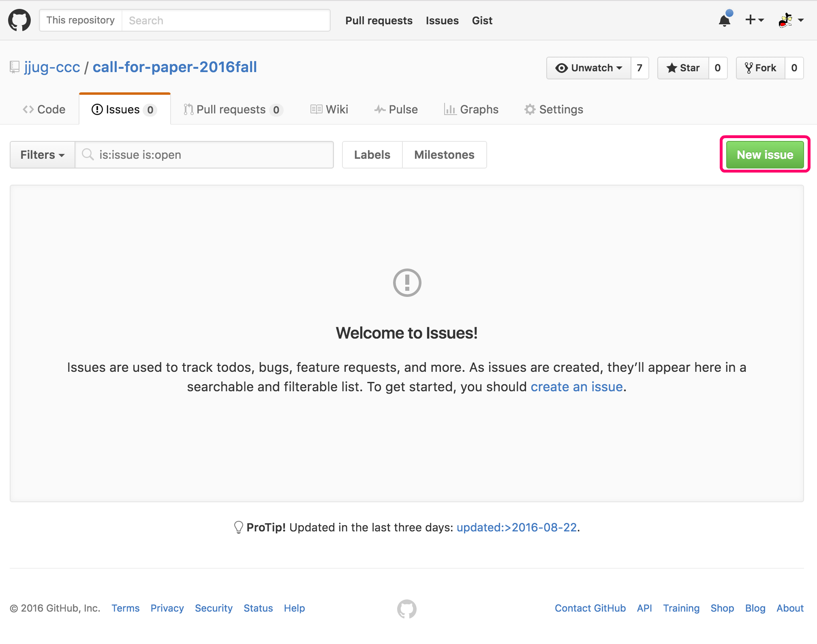The height and width of the screenshot is (644, 817).
Task: Open the user avatar account menu
Action: (791, 20)
